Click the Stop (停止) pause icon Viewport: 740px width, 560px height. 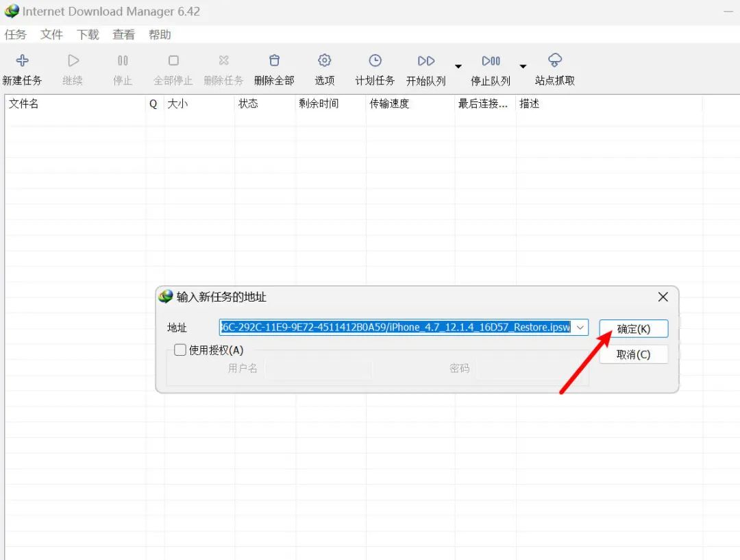coord(123,60)
